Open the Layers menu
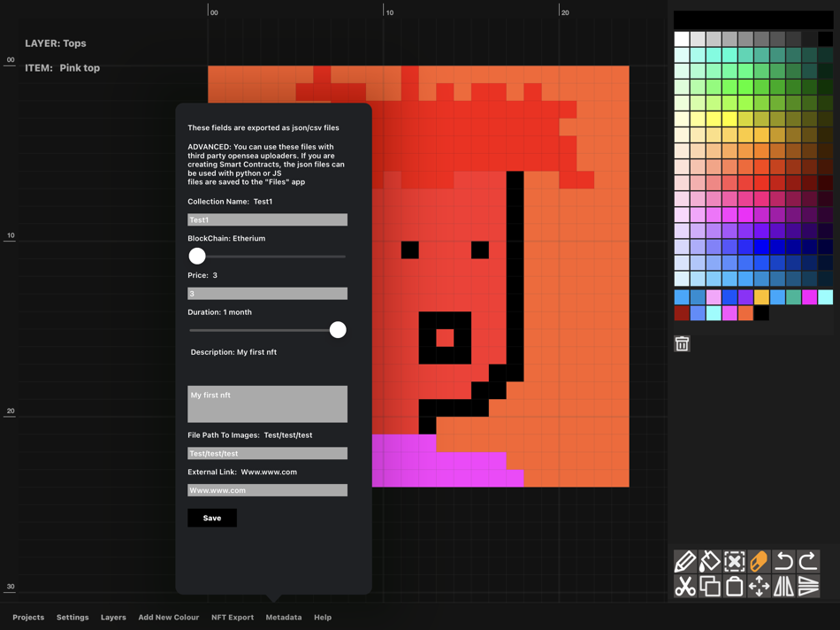 (113, 618)
